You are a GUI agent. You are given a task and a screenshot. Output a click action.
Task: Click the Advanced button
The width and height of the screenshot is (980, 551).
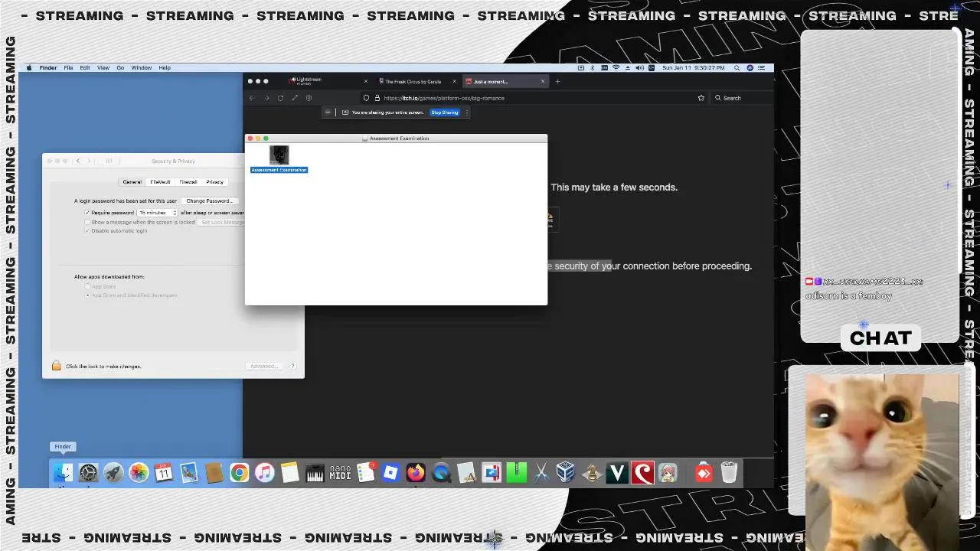click(x=264, y=366)
